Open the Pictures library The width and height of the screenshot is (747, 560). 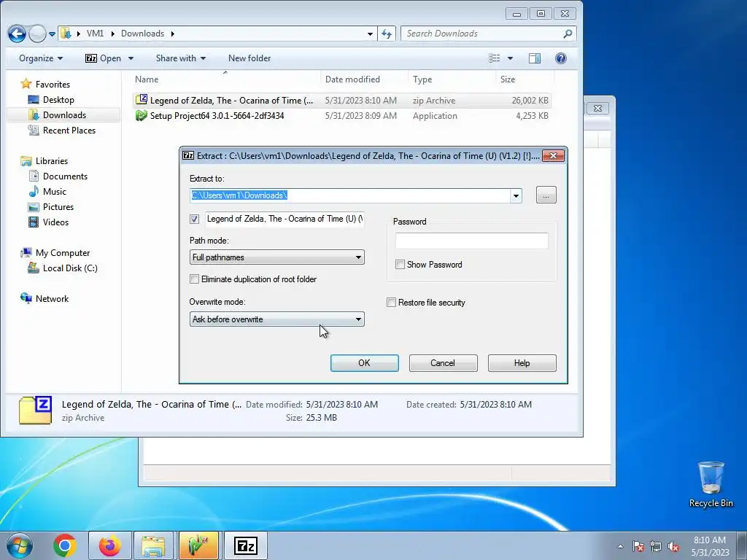(58, 206)
